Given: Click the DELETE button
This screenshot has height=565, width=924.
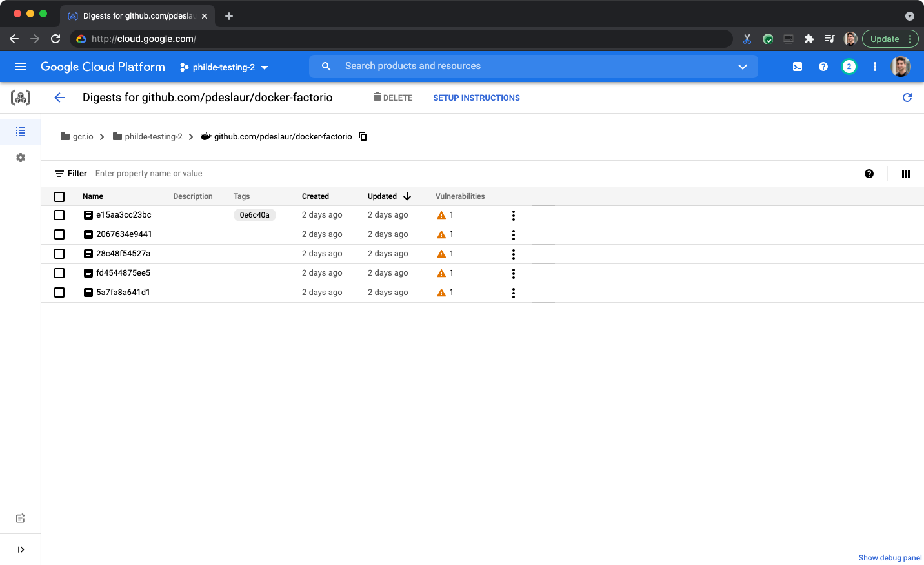Looking at the screenshot, I should [392, 98].
